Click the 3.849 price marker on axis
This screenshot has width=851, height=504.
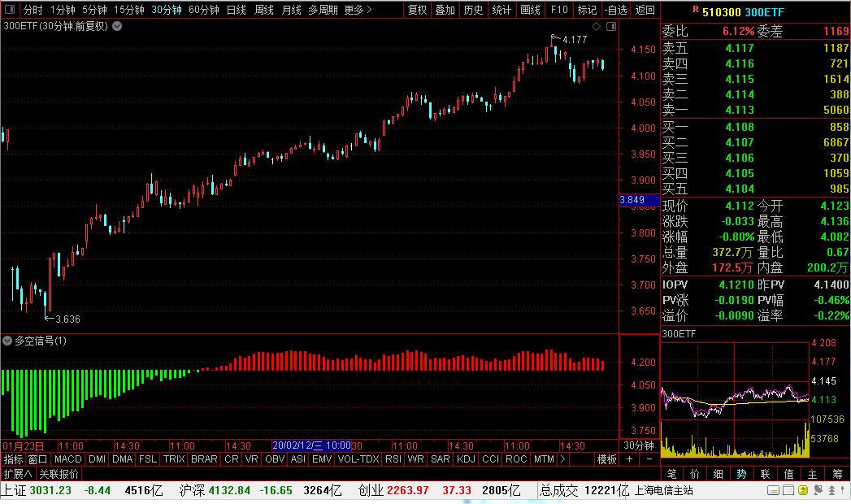639,200
